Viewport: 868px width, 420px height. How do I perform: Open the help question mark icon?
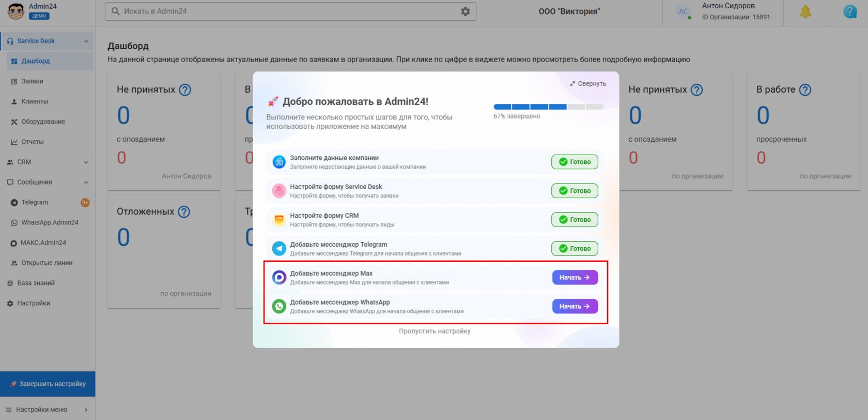coord(850,11)
